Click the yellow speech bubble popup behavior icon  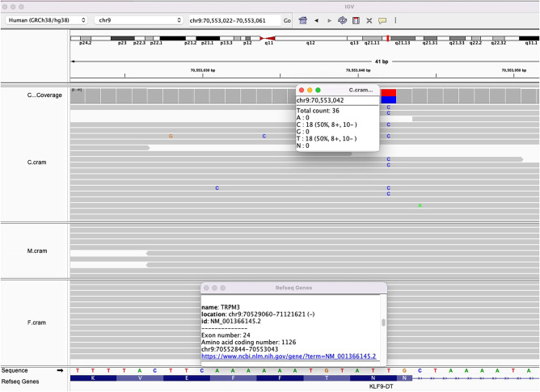pyautogui.click(x=382, y=19)
